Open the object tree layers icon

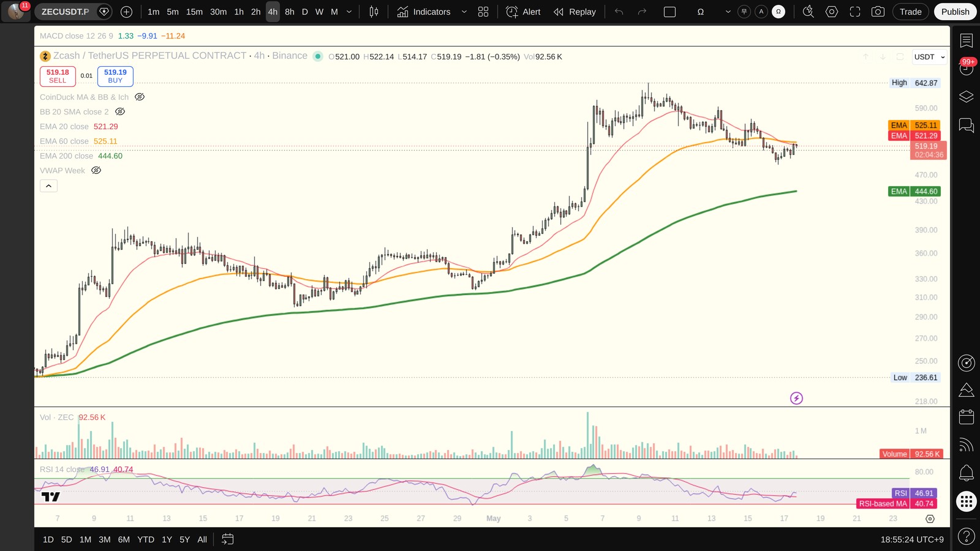coord(966,97)
